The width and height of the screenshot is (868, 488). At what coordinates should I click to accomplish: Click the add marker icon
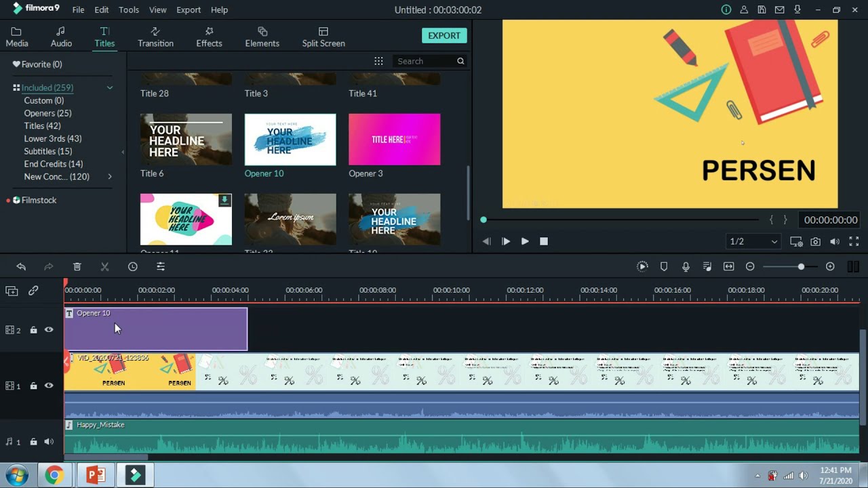664,267
